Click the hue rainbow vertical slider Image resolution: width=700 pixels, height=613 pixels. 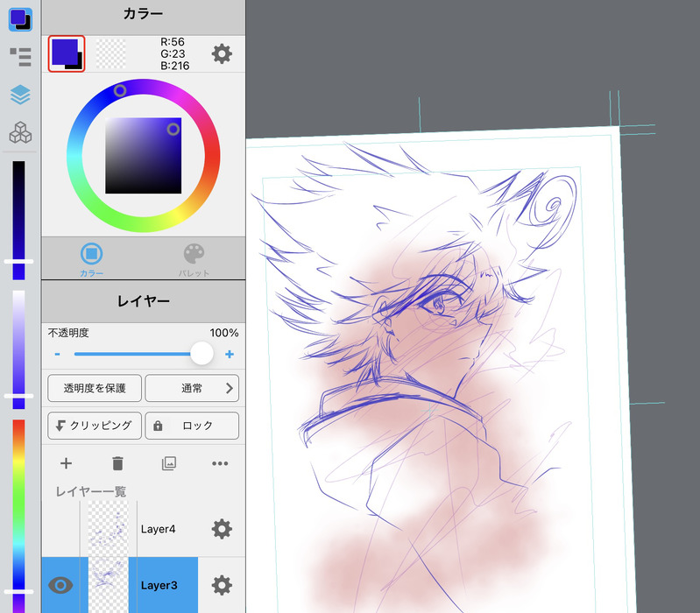click(x=18, y=516)
